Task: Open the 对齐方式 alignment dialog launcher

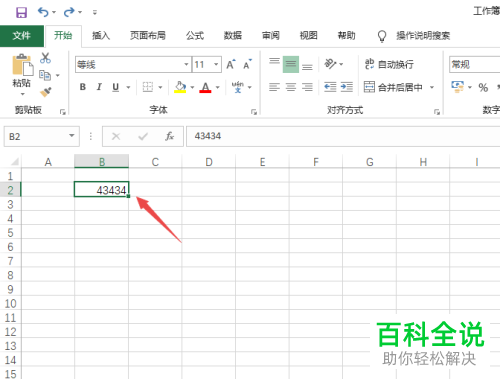Action: tap(436, 112)
